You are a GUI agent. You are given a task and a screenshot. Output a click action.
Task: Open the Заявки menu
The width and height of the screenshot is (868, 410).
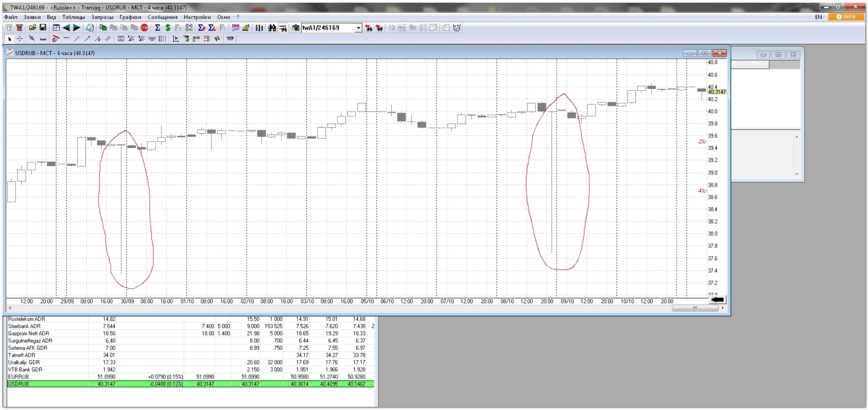click(32, 17)
